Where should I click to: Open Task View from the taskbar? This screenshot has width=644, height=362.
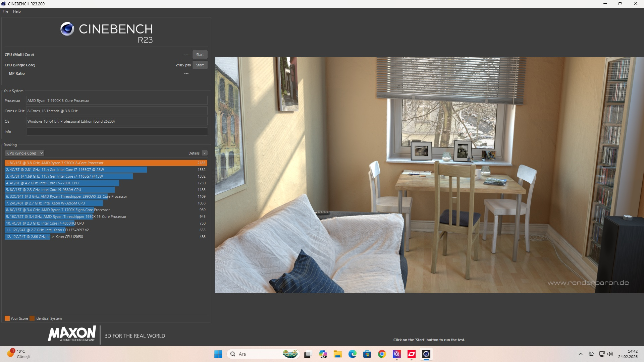[308, 354]
